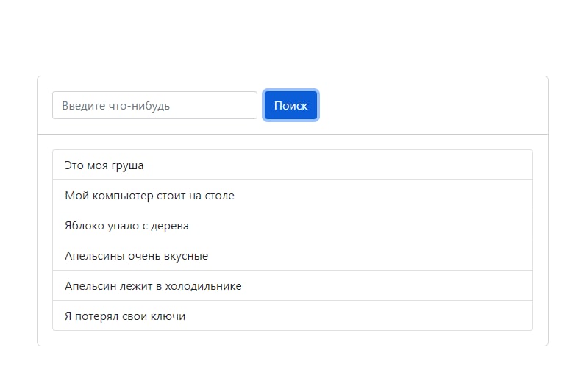Click the blue Поиск button
Viewport: 581px width, 392px height.
[x=291, y=105]
